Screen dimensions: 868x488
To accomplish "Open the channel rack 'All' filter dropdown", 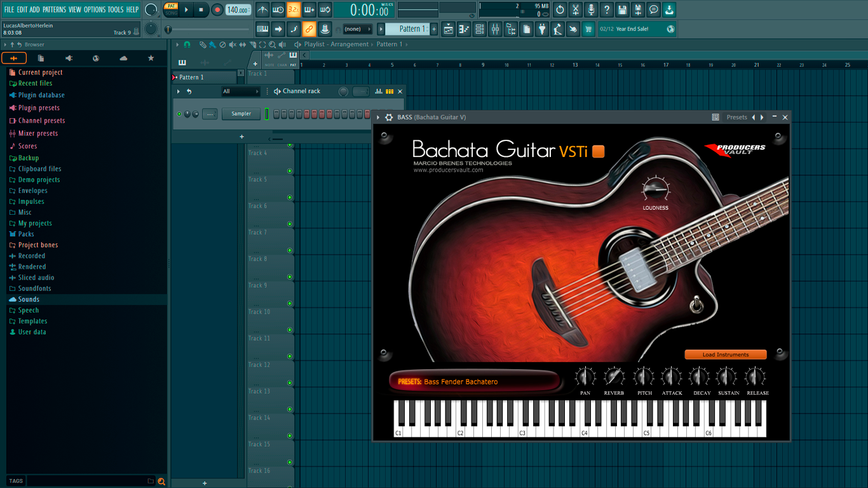I will [x=240, y=91].
